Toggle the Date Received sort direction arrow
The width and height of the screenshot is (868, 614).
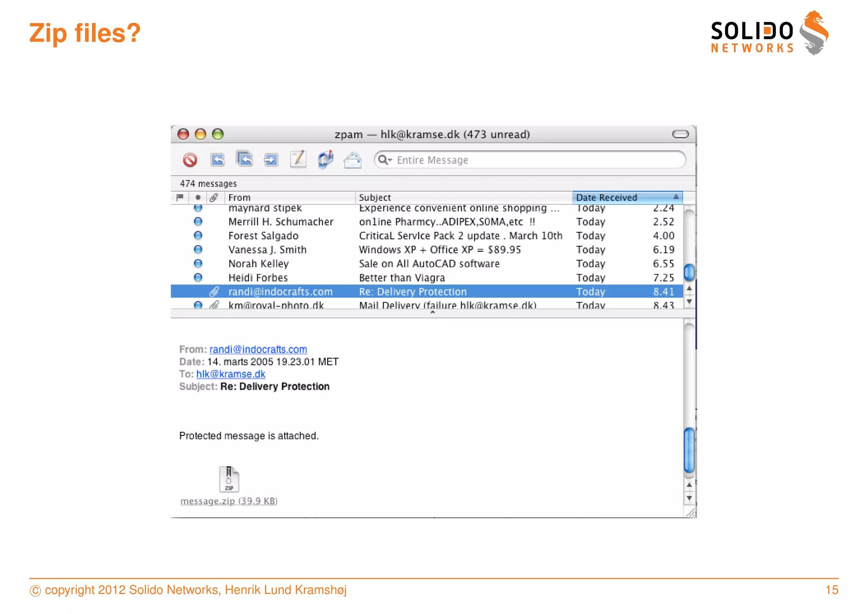pyautogui.click(x=676, y=197)
